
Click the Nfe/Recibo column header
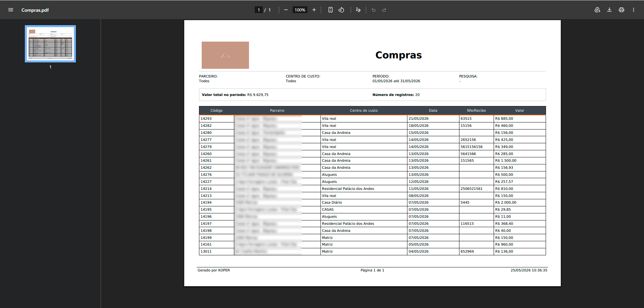tap(476, 111)
